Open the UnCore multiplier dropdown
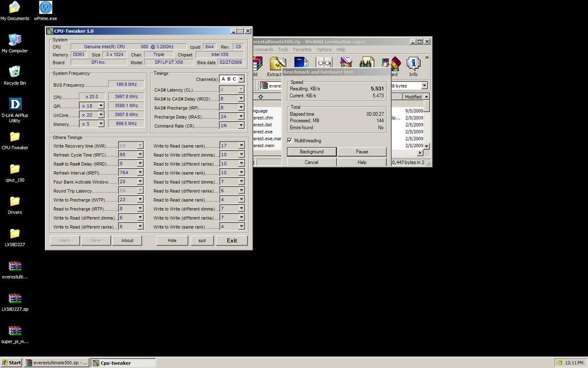 click(101, 115)
